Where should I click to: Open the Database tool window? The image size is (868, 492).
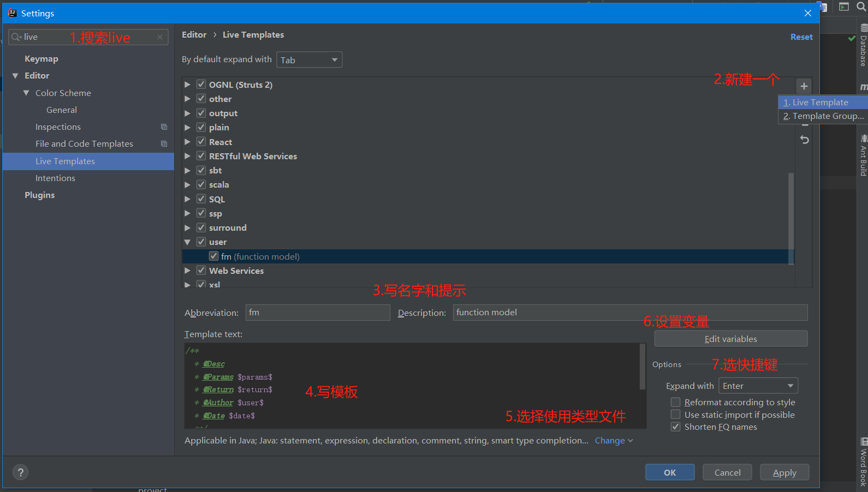click(x=863, y=46)
